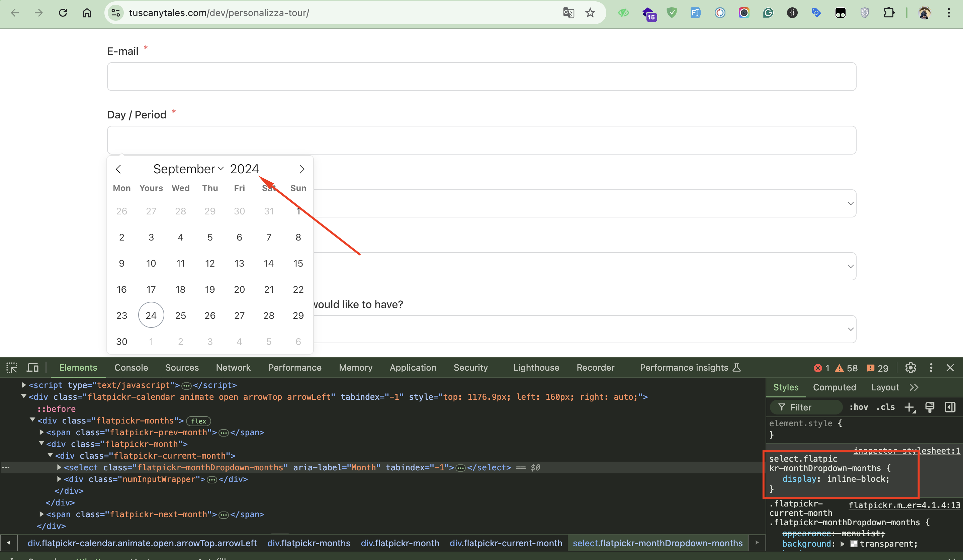The height and width of the screenshot is (560, 963).
Task: Go to next month in calendar
Action: [302, 169]
